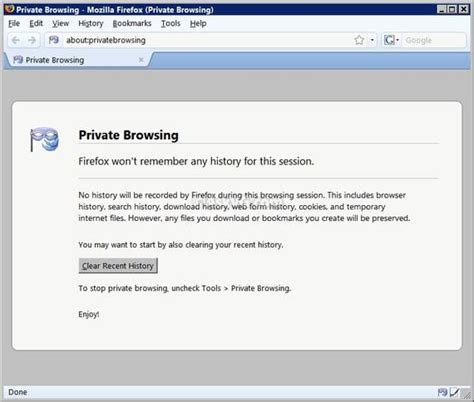Click the Forward navigation arrow
Screen dimensions: 474x402
32,40
